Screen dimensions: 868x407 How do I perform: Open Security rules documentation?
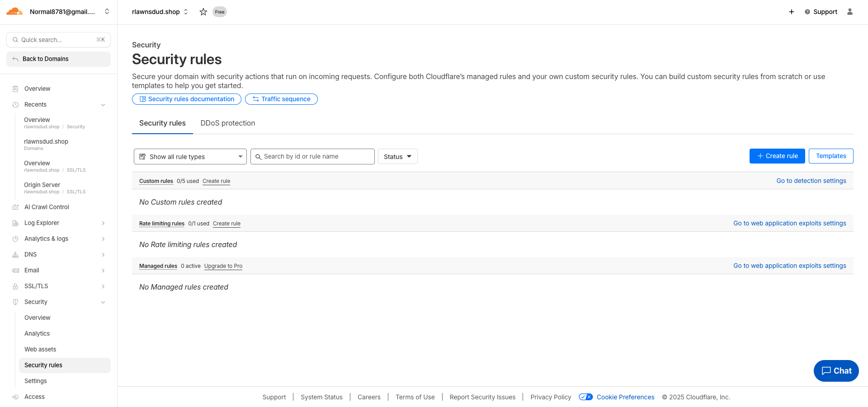[x=187, y=99]
